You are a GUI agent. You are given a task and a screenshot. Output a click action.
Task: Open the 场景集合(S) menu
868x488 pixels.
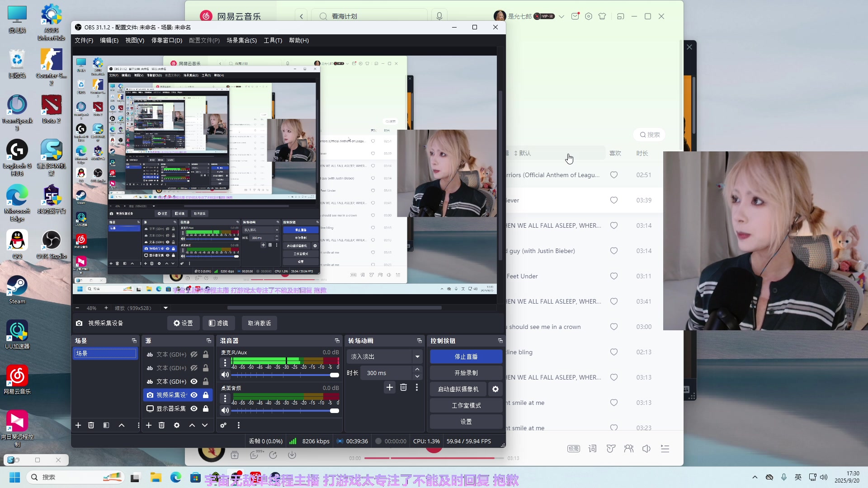pos(242,40)
